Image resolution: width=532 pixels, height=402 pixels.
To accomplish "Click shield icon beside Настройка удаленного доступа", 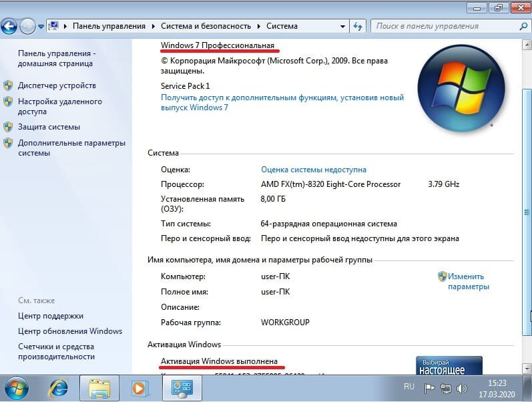I will (x=8, y=102).
